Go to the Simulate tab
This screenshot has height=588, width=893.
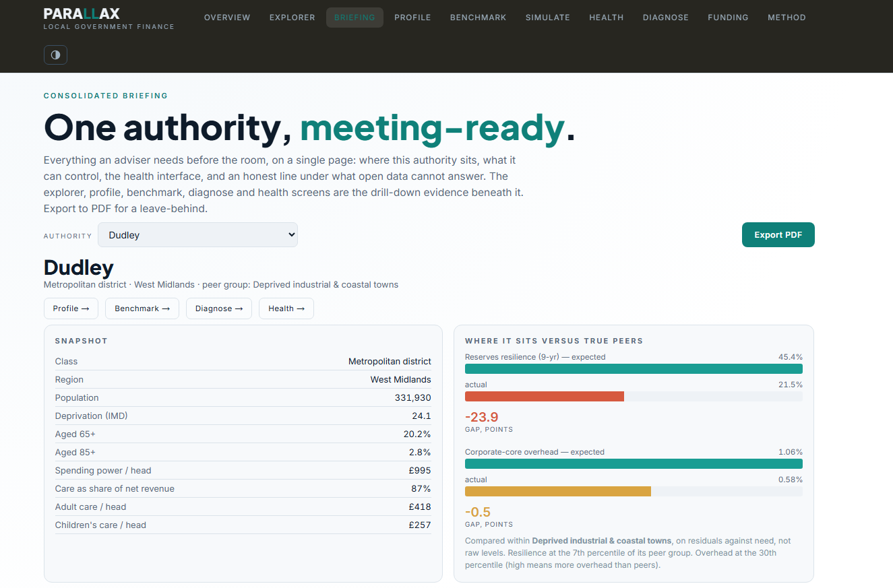(x=547, y=18)
